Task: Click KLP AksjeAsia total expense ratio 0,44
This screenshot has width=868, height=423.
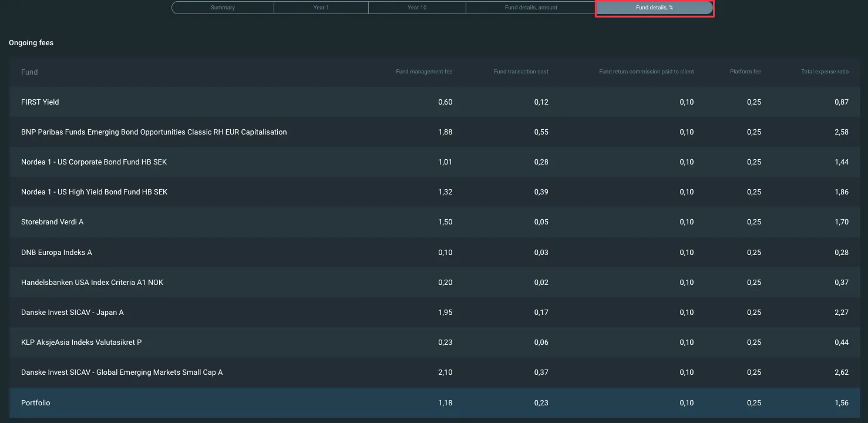Action: point(842,343)
